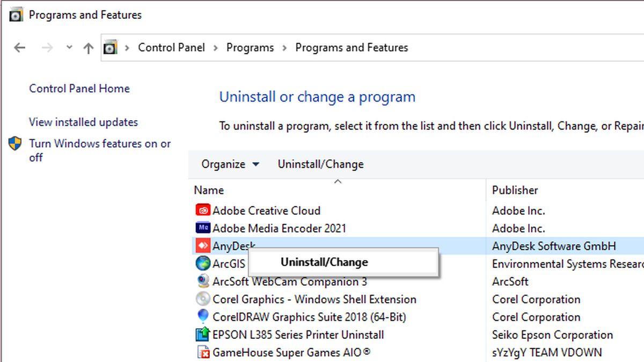Go to Control Panel Home
The height and width of the screenshot is (362, 644).
point(79,89)
